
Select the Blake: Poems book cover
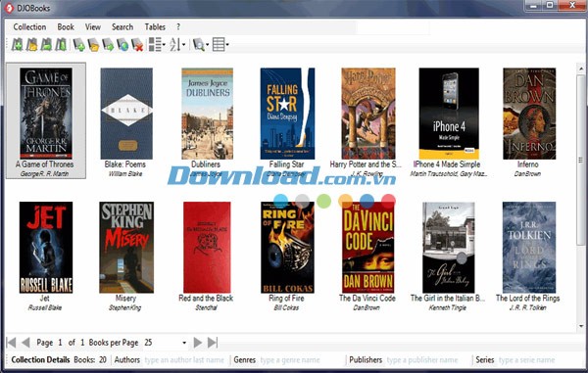point(126,114)
